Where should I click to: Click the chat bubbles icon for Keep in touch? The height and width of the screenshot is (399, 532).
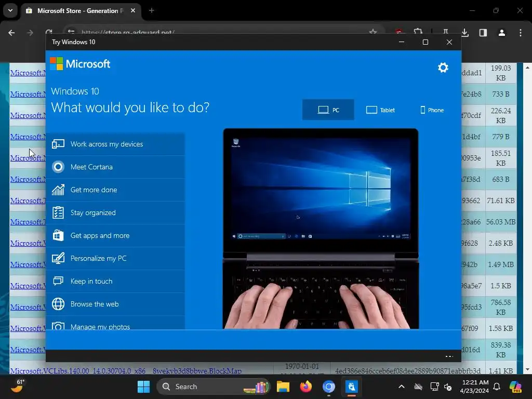pyautogui.click(x=58, y=281)
